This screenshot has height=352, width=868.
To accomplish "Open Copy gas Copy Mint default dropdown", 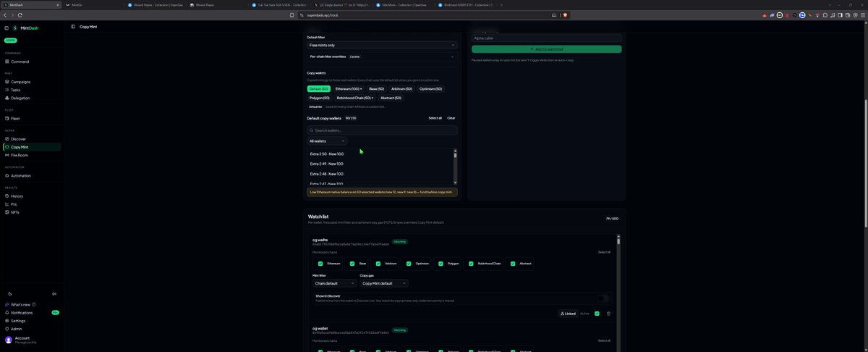I will coord(384,283).
